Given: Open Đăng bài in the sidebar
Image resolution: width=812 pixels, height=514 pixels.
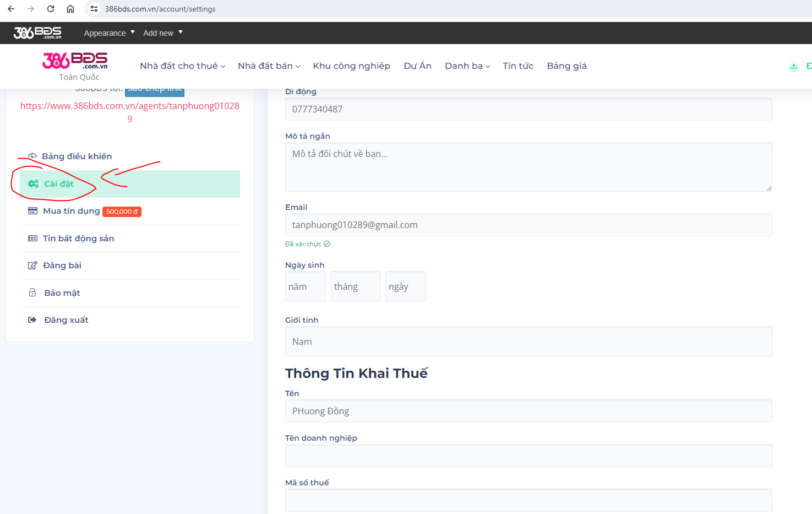Looking at the screenshot, I should [x=62, y=266].
